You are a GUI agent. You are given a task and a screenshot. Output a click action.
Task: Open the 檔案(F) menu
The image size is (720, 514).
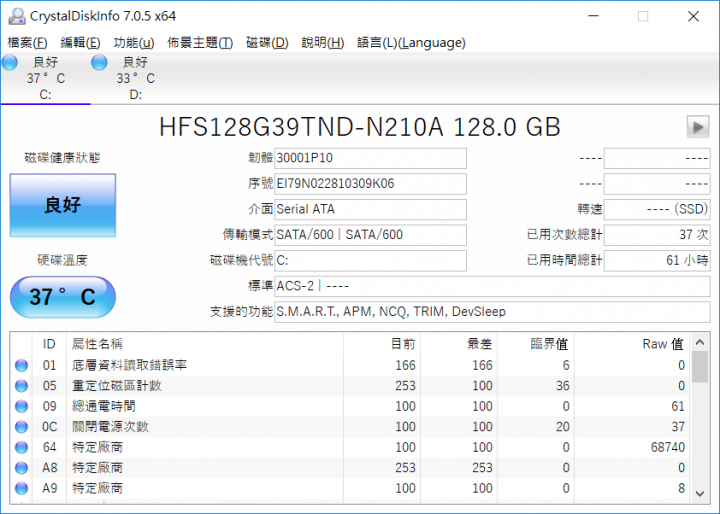point(27,43)
